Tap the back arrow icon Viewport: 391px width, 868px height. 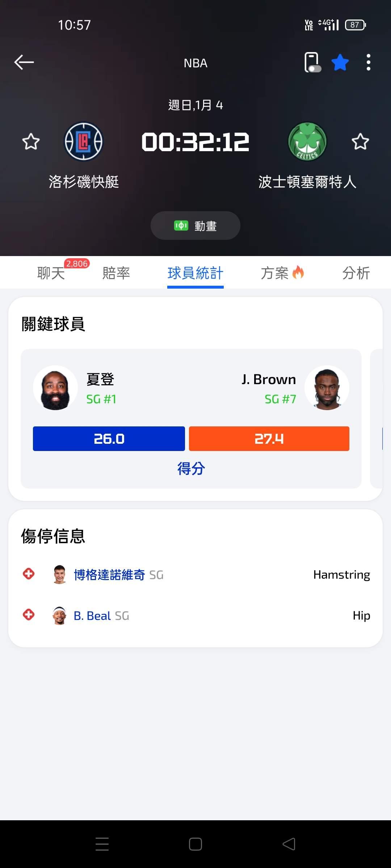tap(24, 62)
